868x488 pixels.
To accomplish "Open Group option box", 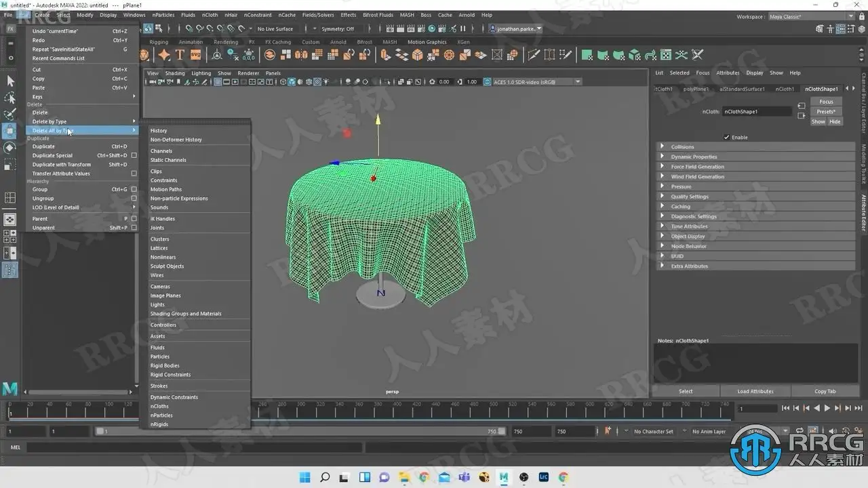I will pos(134,189).
